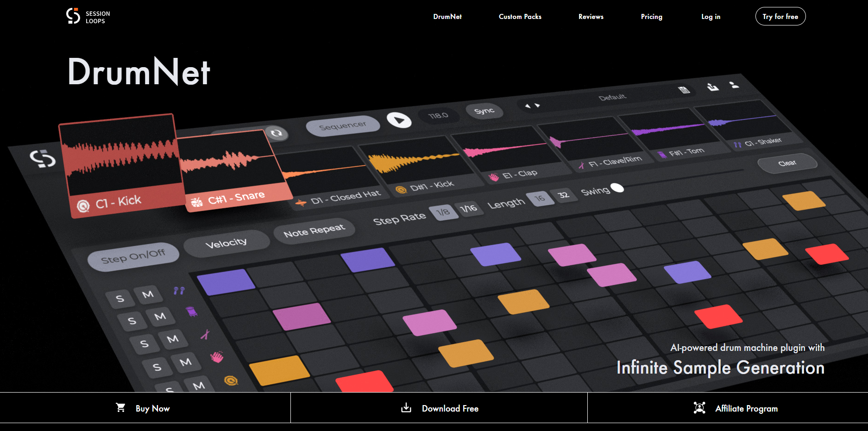Viewport: 868px width, 431px height.
Task: Click the 118.0 tempo field
Action: tap(438, 115)
